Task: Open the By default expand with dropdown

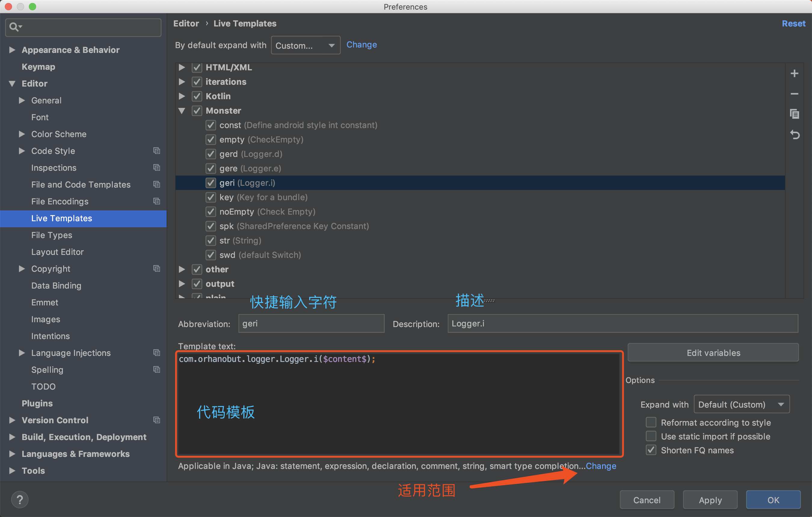Action: [306, 45]
